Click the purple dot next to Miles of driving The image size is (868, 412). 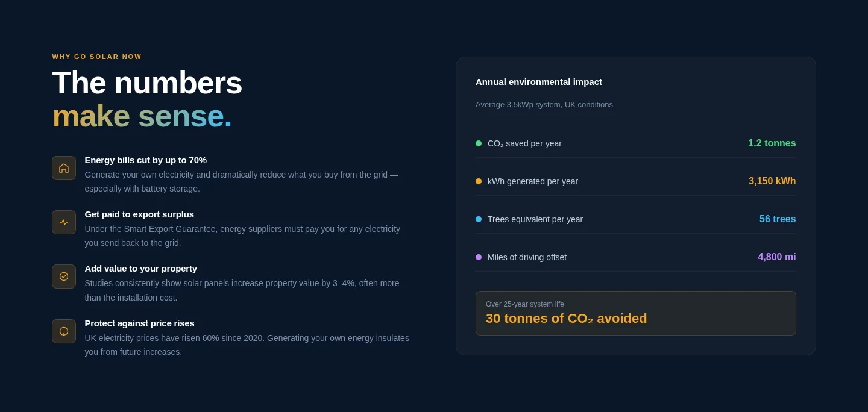[479, 257]
